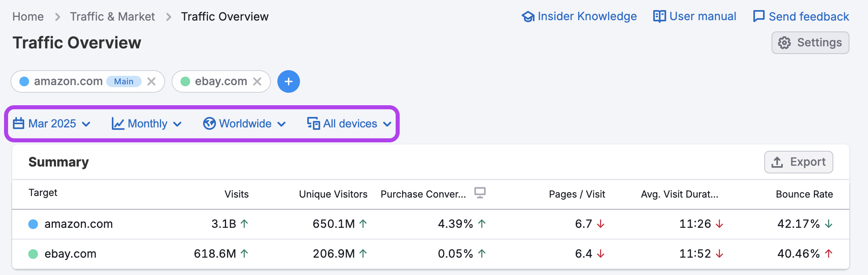Navigate to Traffic & Market breadcrumb
The image size is (868, 275).
tap(112, 17)
